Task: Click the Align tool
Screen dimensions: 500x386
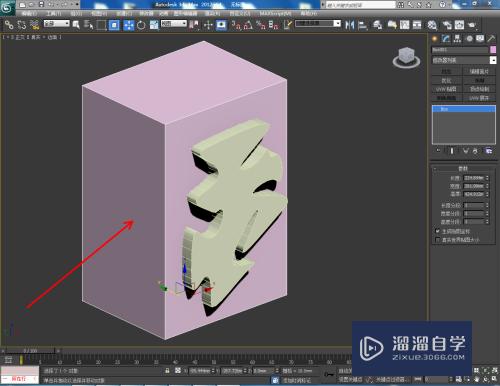Action: (362, 25)
